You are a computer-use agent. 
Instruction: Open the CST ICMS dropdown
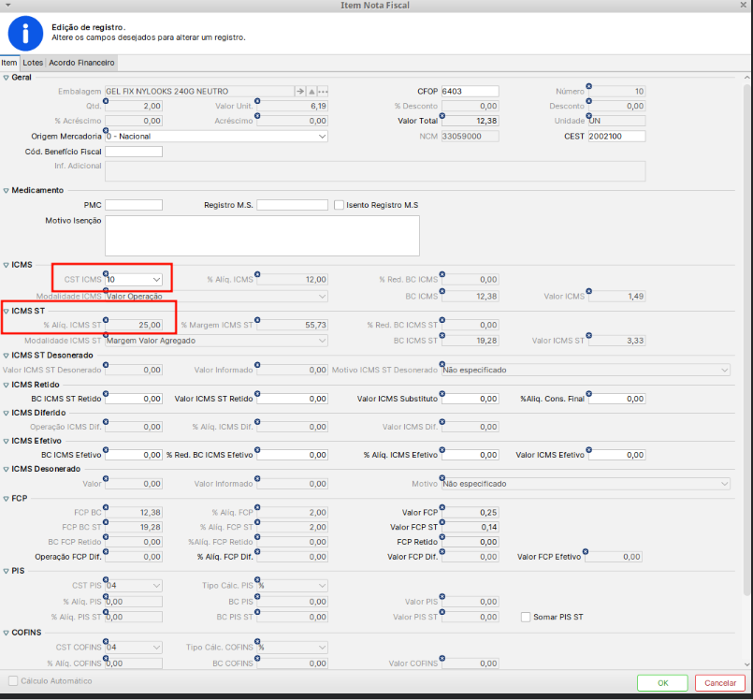[157, 280]
